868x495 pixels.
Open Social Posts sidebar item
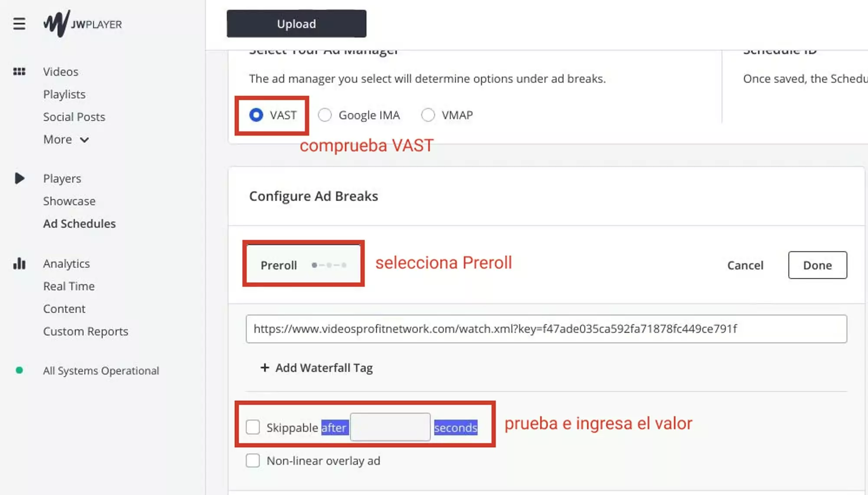click(x=74, y=116)
